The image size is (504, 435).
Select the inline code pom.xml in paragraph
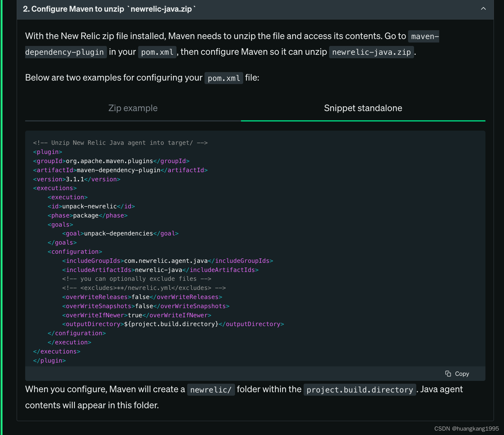(157, 52)
